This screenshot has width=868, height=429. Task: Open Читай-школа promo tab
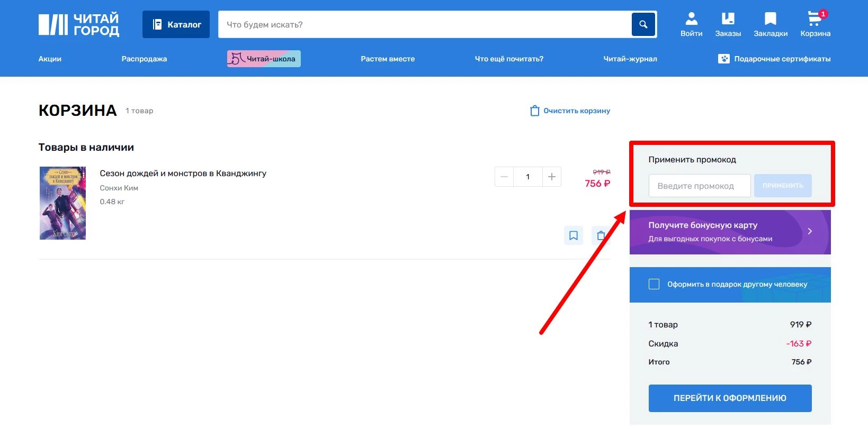(264, 59)
